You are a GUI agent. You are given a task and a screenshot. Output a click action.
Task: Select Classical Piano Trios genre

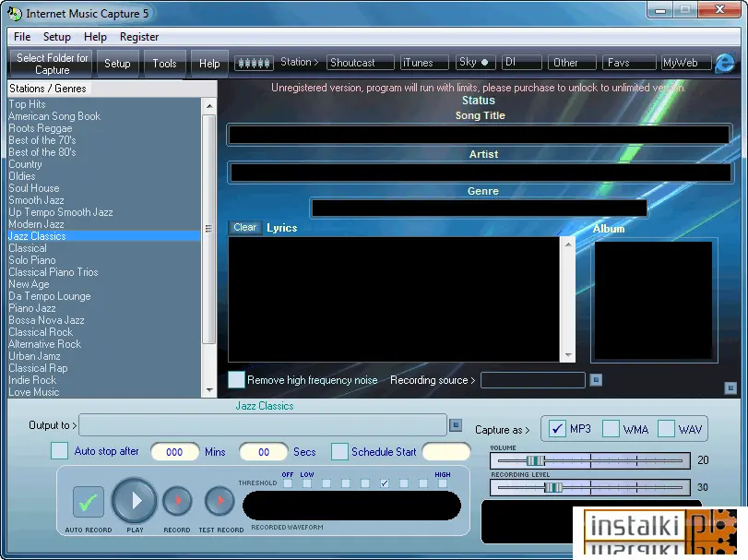pos(53,272)
